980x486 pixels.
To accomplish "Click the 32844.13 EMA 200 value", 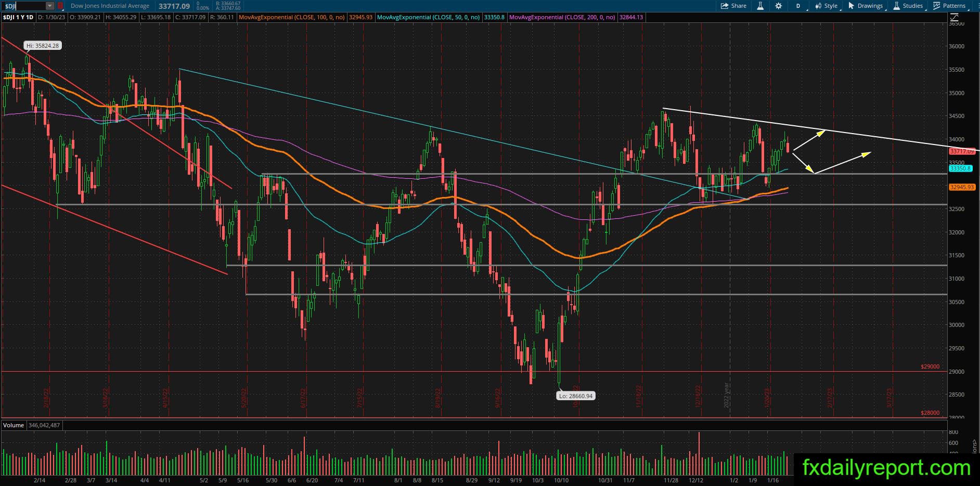I will click(631, 17).
